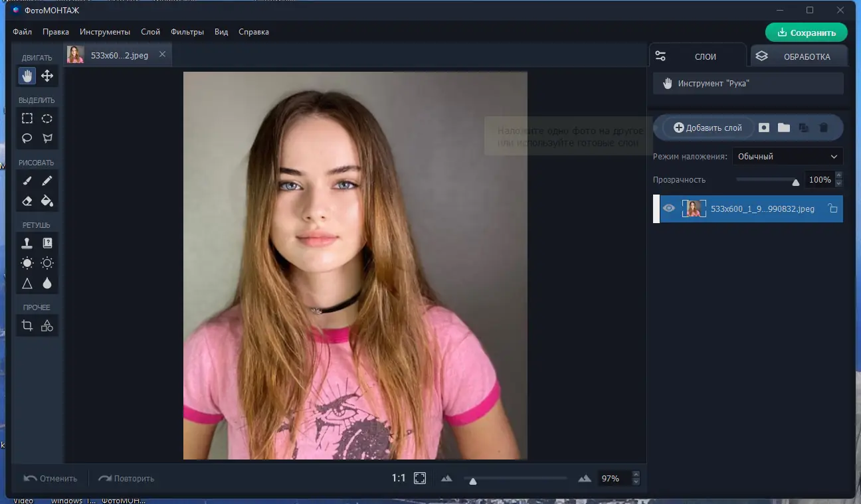Image resolution: width=861 pixels, height=504 pixels.
Task: Choose the Burn (outlined sun) tool
Action: click(x=47, y=264)
